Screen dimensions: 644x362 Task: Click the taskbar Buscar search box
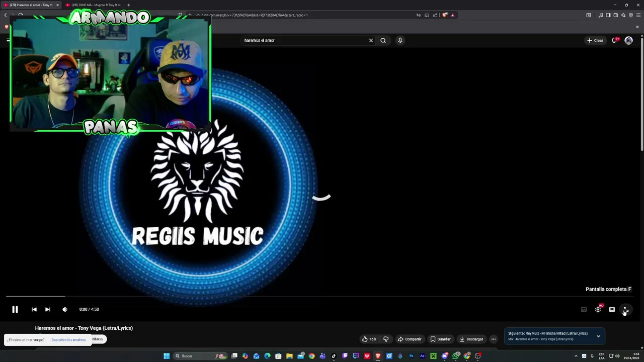[201, 356]
